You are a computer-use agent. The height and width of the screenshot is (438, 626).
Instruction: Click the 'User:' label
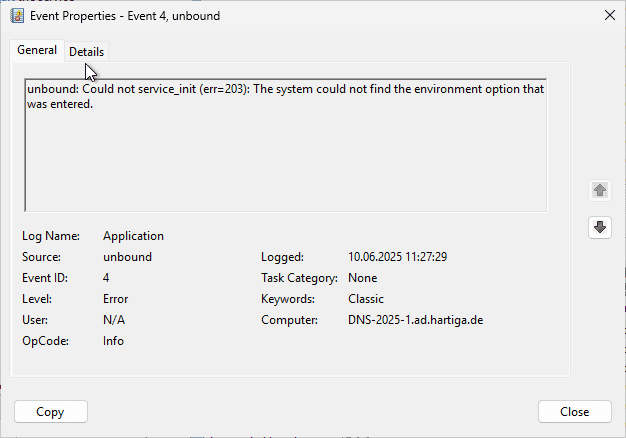(x=35, y=320)
